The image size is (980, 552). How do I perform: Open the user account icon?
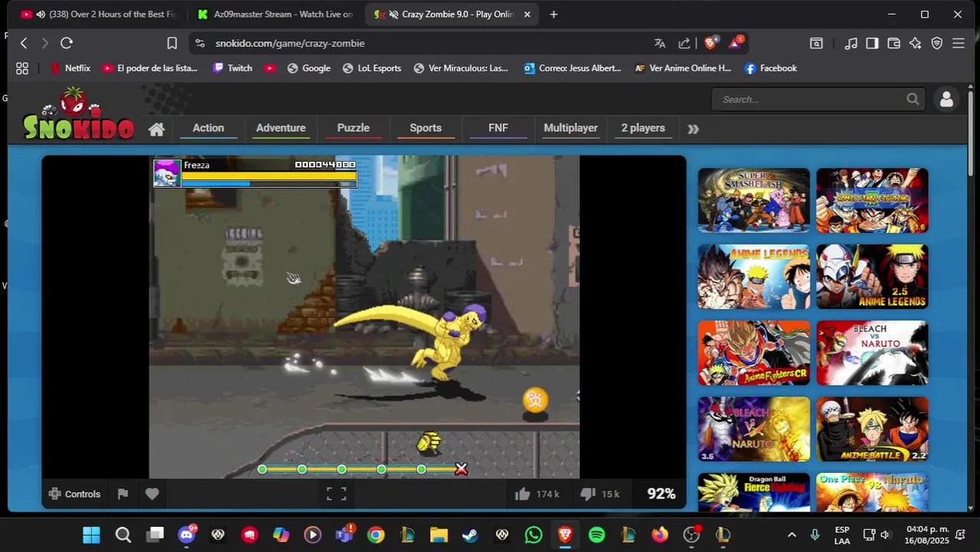[x=946, y=100]
